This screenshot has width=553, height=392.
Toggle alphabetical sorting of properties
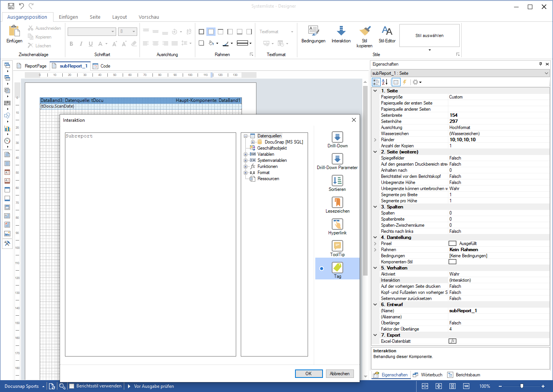pos(385,82)
